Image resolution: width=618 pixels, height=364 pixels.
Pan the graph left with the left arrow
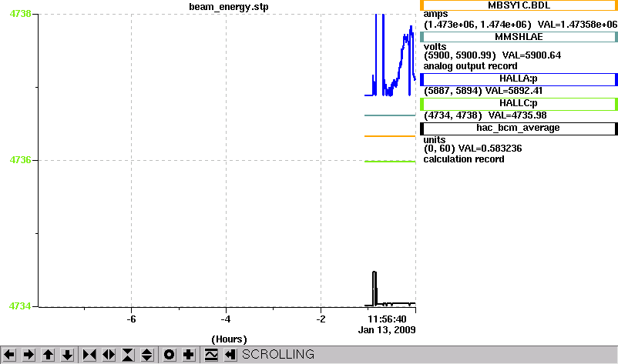[x=9, y=355]
